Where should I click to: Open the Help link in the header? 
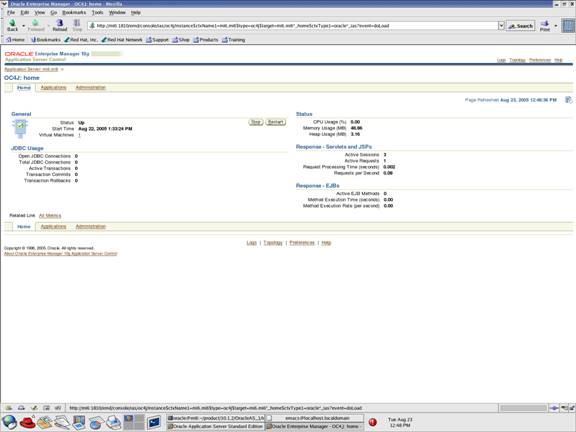coord(558,60)
